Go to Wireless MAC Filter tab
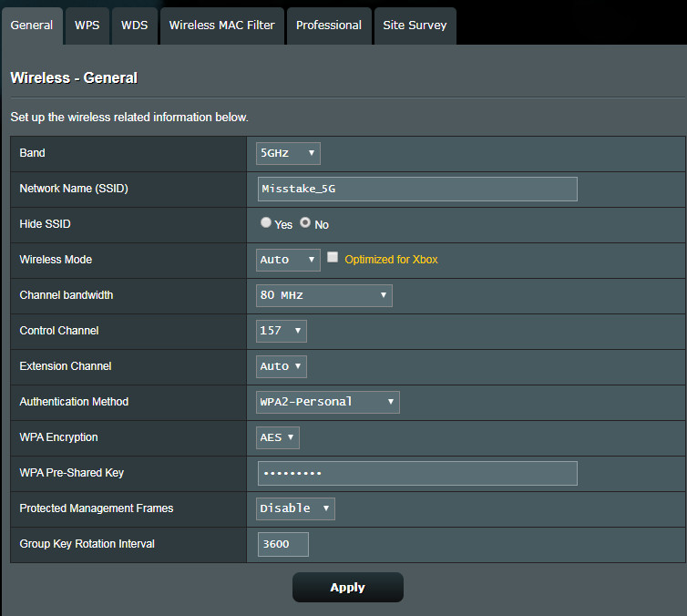Image resolution: width=687 pixels, height=616 pixels. pyautogui.click(x=221, y=26)
